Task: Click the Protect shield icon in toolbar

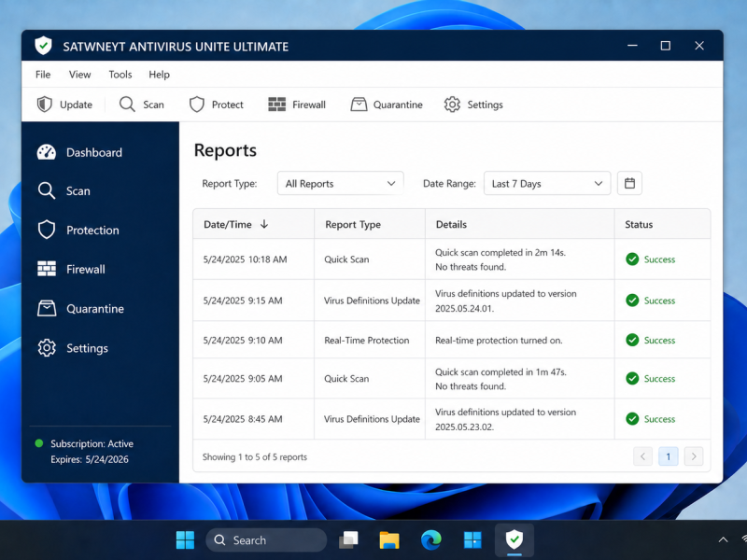Action: pyautogui.click(x=197, y=105)
